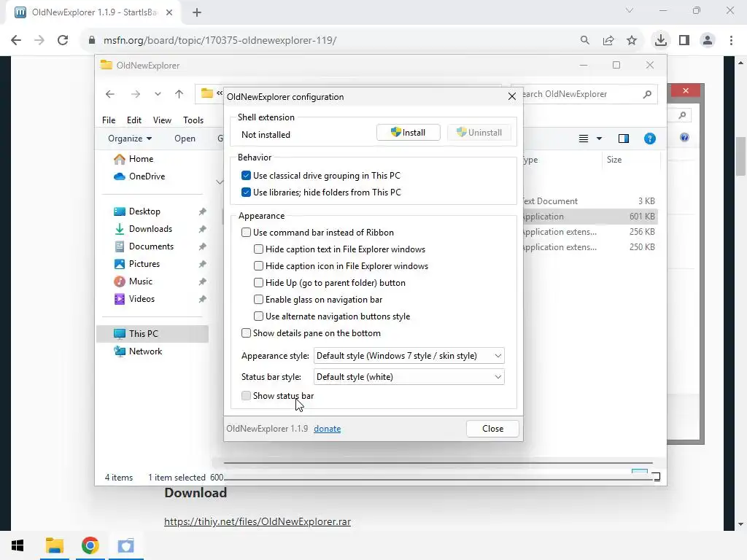Open Chrome side panel icon
747x560 pixels.
[684, 41]
